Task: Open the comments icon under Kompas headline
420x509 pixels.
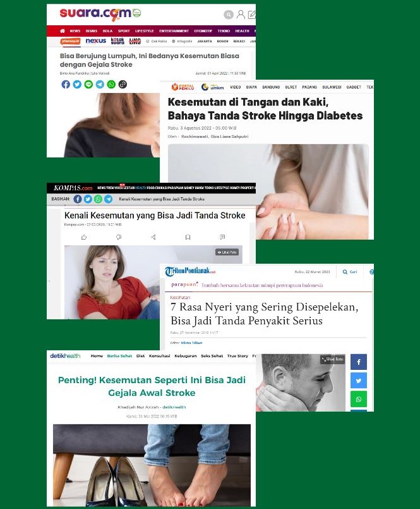Action: [222, 237]
